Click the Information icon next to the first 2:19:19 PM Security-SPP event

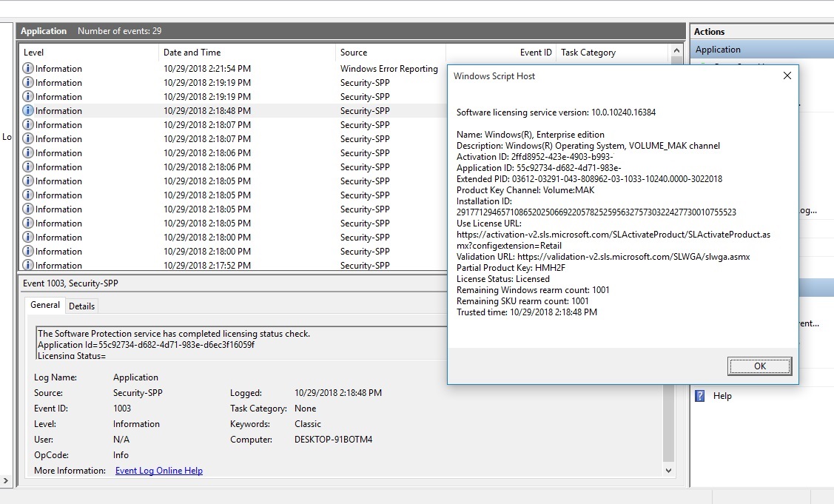click(x=27, y=82)
